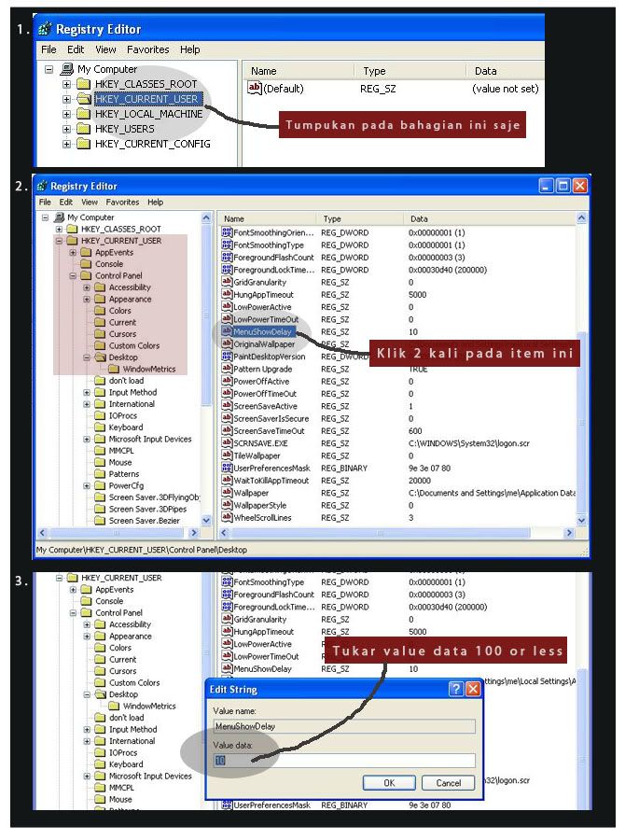Select MenuShowDelay value in step 2 window
Screen dimensions: 625x840
262,331
